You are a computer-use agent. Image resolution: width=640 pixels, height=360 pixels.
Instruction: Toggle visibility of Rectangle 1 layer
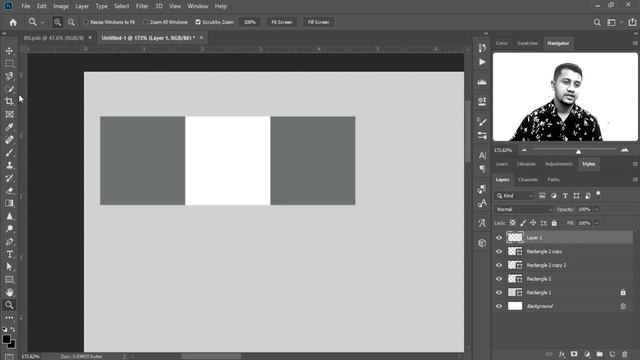[x=499, y=293]
